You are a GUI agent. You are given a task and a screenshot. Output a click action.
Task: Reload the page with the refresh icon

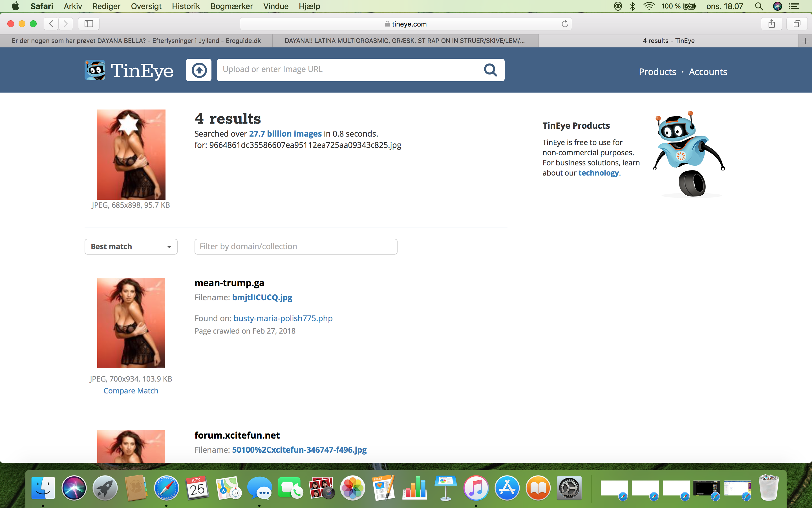tap(565, 23)
